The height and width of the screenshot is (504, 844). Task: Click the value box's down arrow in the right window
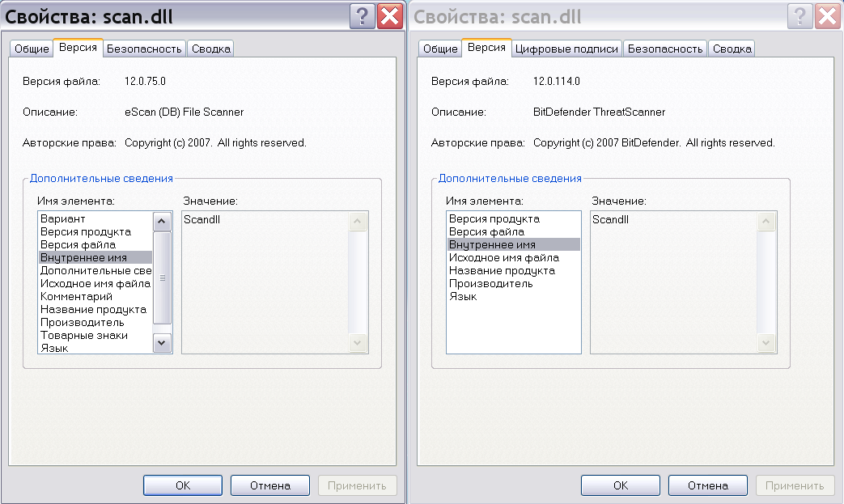pyautogui.click(x=766, y=343)
